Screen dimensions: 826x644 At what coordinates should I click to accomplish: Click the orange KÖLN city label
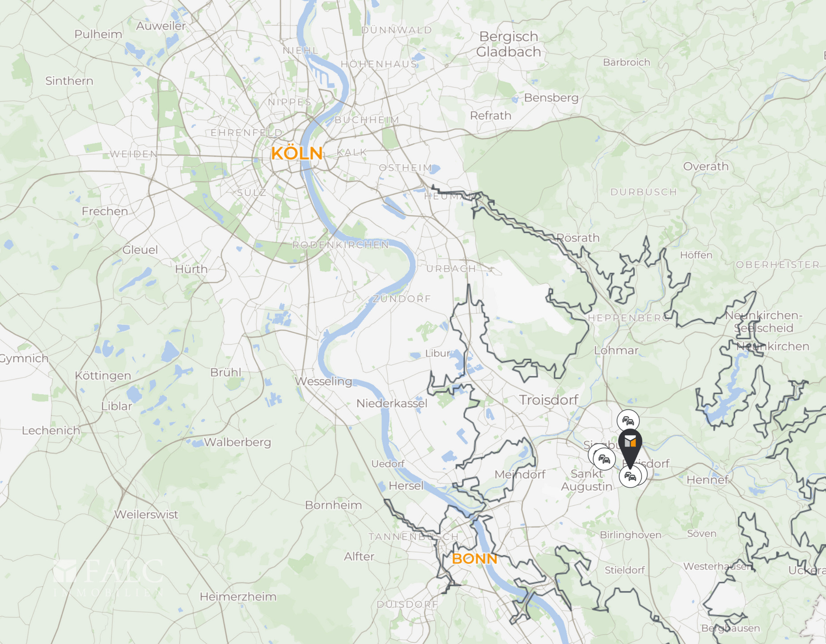pos(297,153)
